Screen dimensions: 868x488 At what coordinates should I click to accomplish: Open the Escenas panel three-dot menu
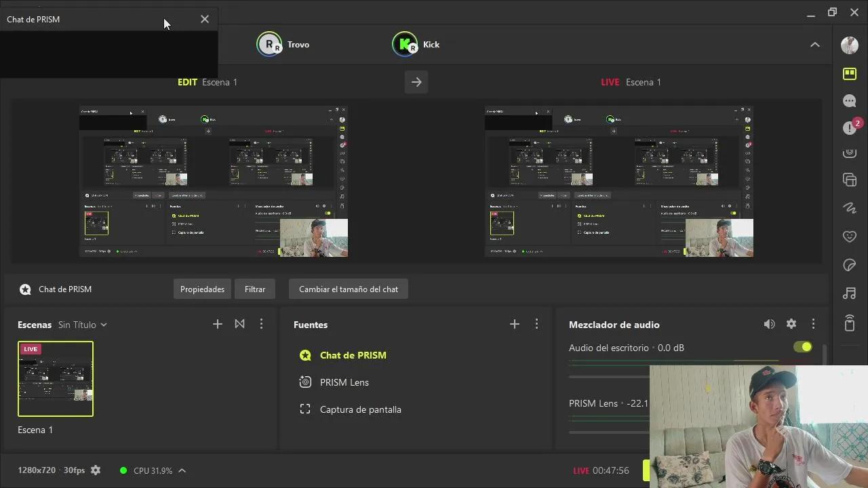coord(261,325)
